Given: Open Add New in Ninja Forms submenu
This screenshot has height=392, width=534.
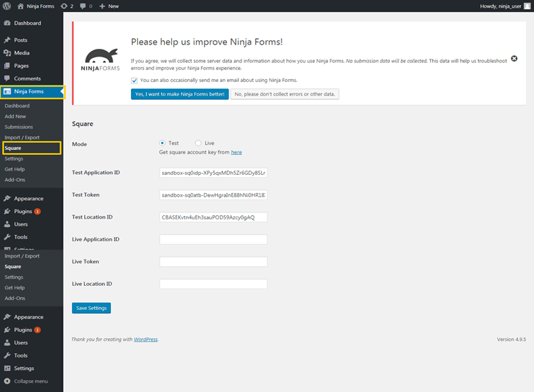Looking at the screenshot, I should tap(16, 116).
